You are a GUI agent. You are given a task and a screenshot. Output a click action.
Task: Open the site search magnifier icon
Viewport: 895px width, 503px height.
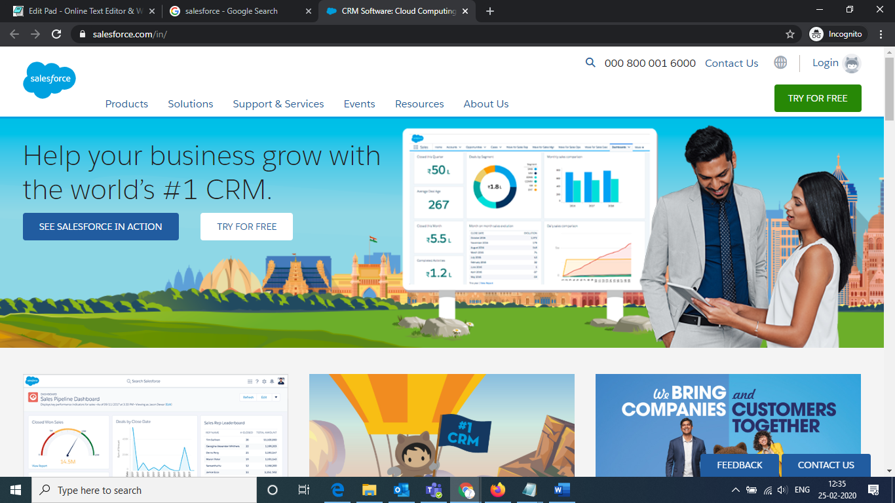(x=590, y=63)
